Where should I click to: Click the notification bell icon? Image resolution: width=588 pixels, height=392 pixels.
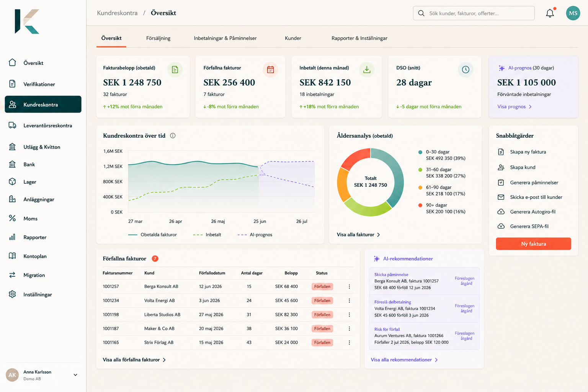click(x=550, y=13)
